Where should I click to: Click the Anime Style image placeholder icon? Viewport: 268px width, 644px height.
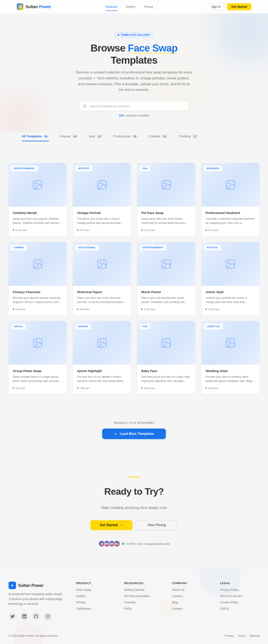[x=231, y=264]
